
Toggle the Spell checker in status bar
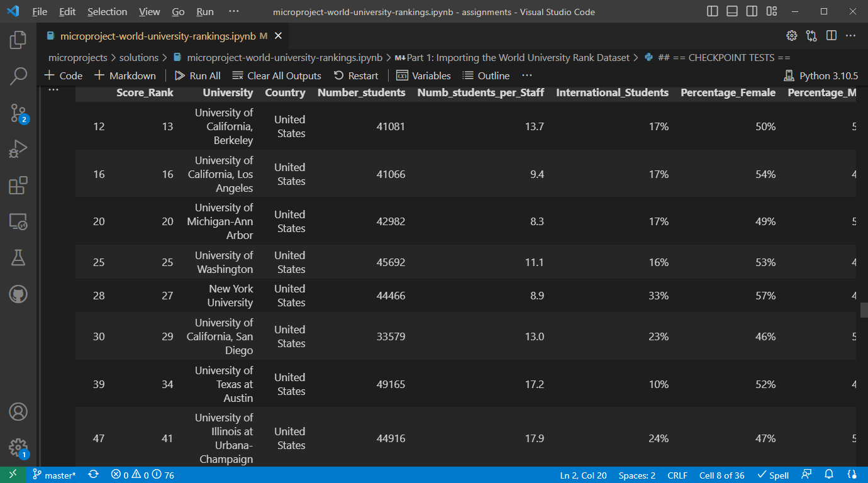click(x=773, y=475)
